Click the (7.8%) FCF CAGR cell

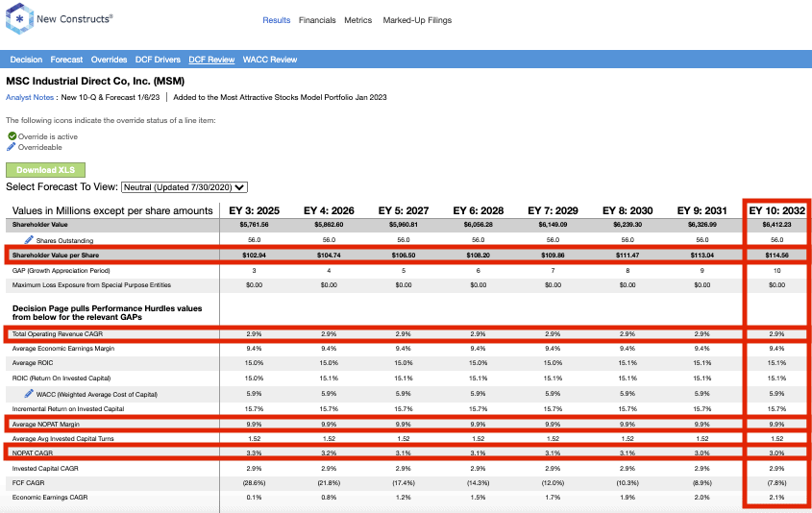tap(776, 483)
